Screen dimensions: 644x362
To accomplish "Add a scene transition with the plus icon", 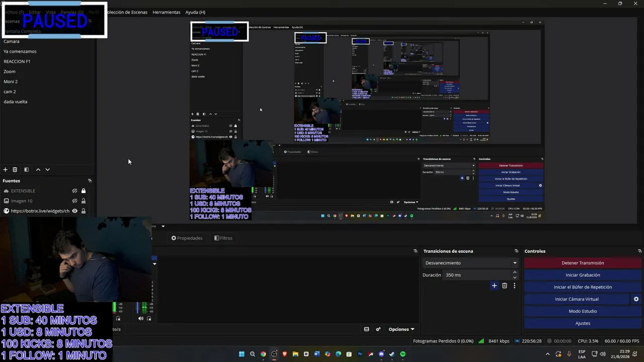I will 494,286.
